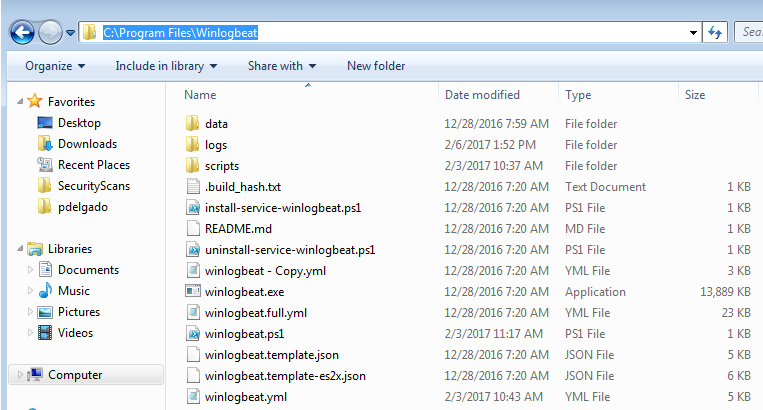
Task: Expand the Music library
Action: tap(30, 290)
